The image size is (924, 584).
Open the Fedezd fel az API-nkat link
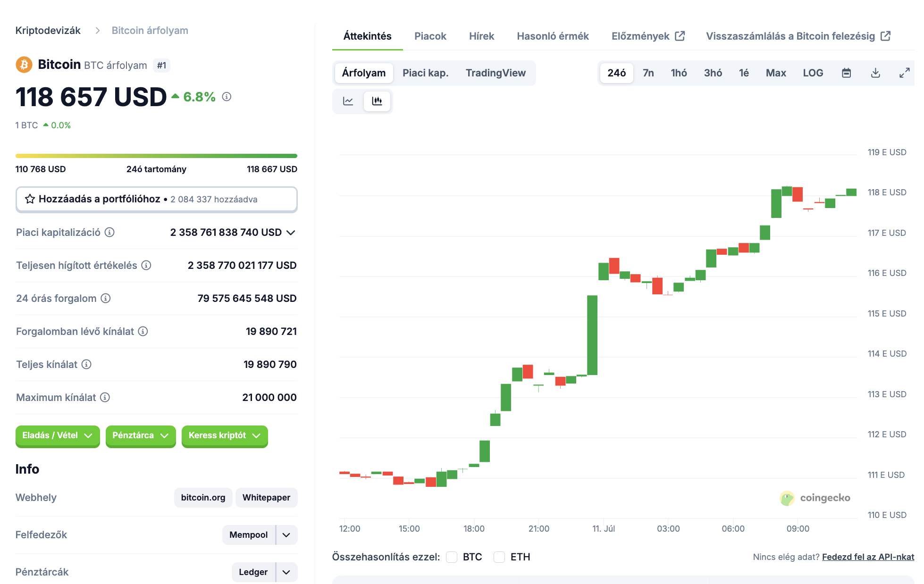click(868, 557)
